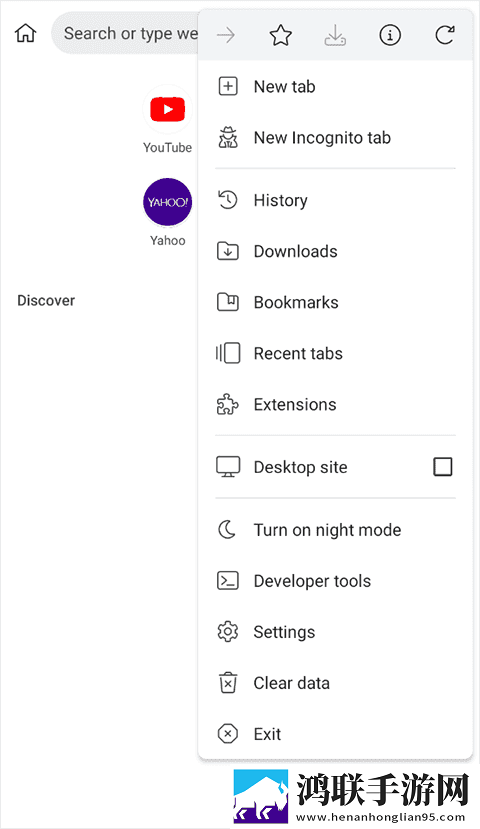This screenshot has width=480, height=829.
Task: Click the forward arrow icon
Action: tap(226, 35)
